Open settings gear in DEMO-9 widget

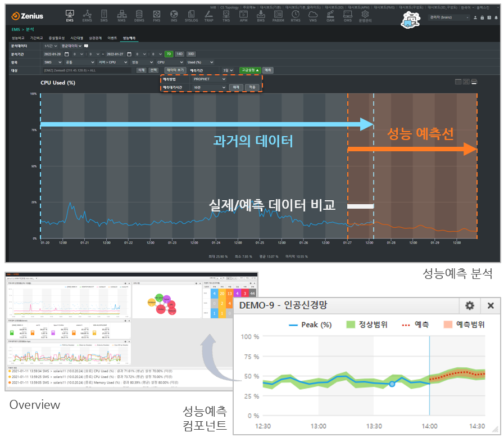[x=470, y=305]
